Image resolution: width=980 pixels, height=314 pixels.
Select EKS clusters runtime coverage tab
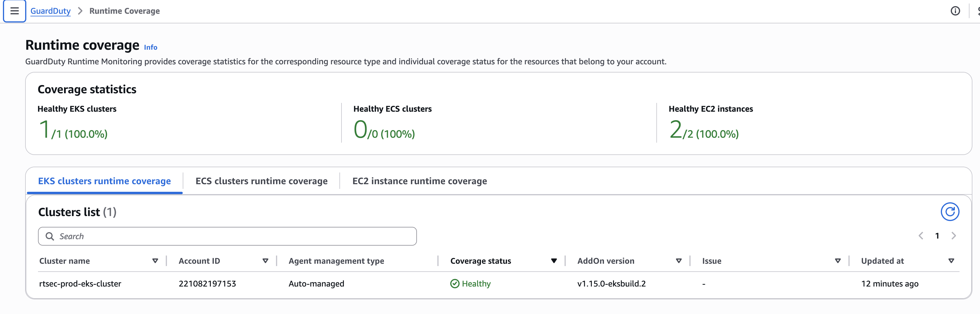click(x=104, y=181)
